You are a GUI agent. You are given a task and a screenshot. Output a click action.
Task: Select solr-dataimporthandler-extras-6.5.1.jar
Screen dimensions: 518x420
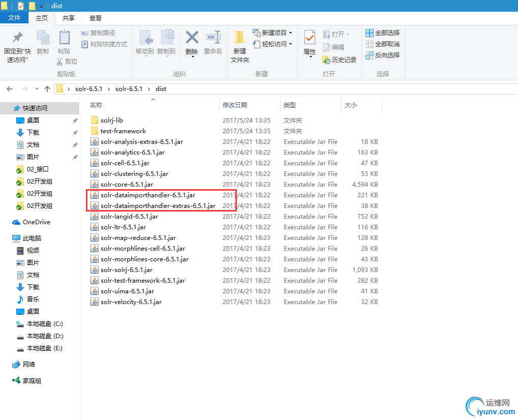tap(158, 206)
